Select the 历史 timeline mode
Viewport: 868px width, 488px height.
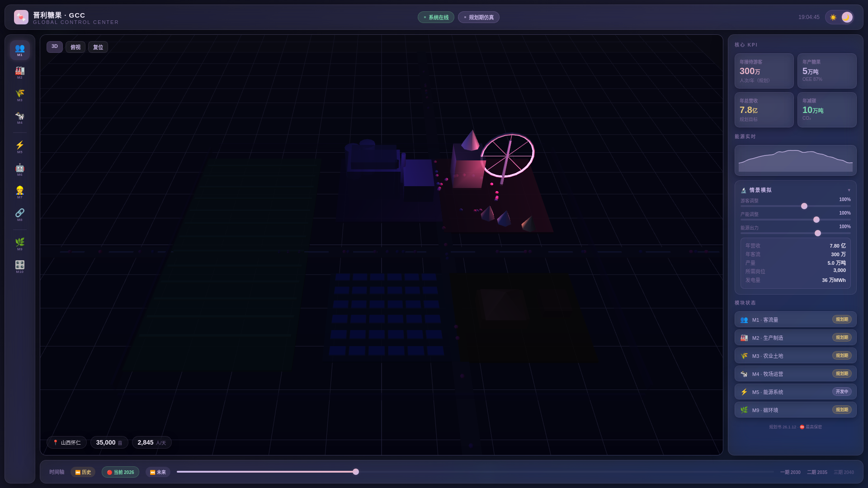(83, 472)
